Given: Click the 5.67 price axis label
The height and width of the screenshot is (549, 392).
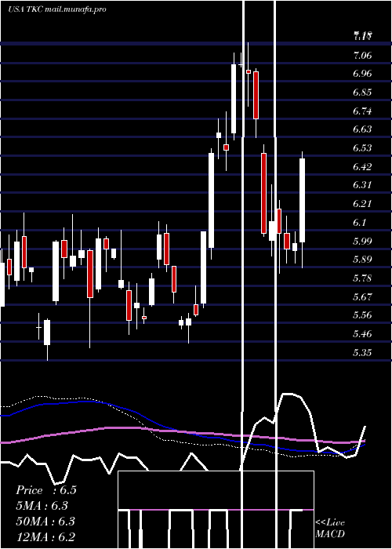Looking at the screenshot, I should 362,296.
